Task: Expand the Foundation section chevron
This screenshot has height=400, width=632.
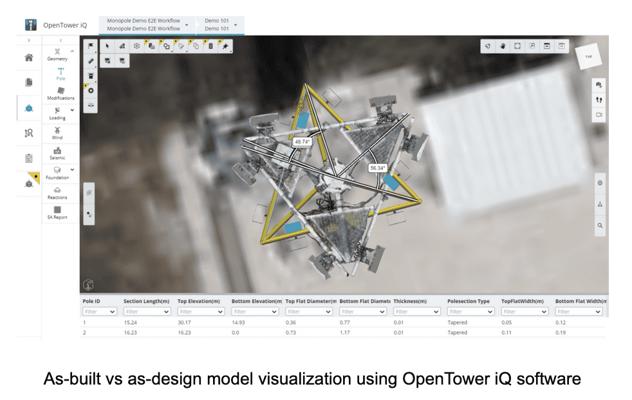Action: [72, 170]
